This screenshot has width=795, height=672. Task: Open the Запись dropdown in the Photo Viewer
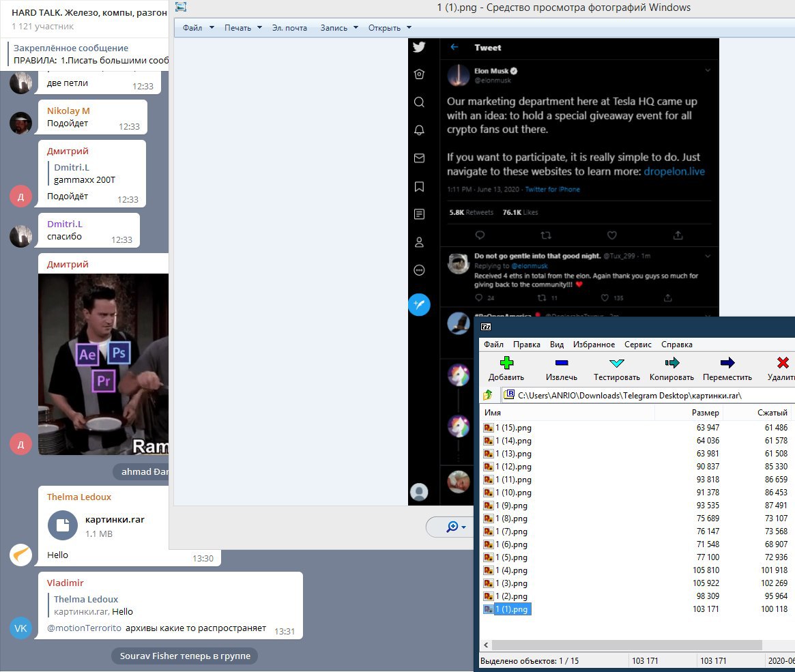(x=338, y=28)
